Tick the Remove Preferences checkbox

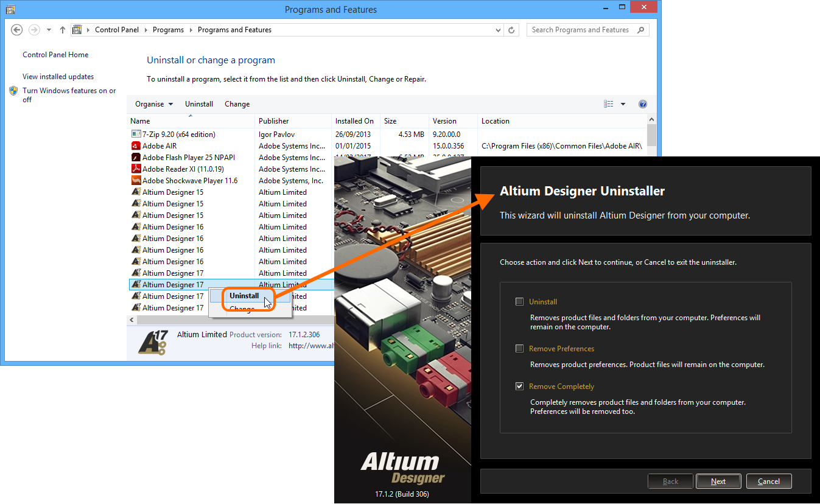tap(519, 349)
